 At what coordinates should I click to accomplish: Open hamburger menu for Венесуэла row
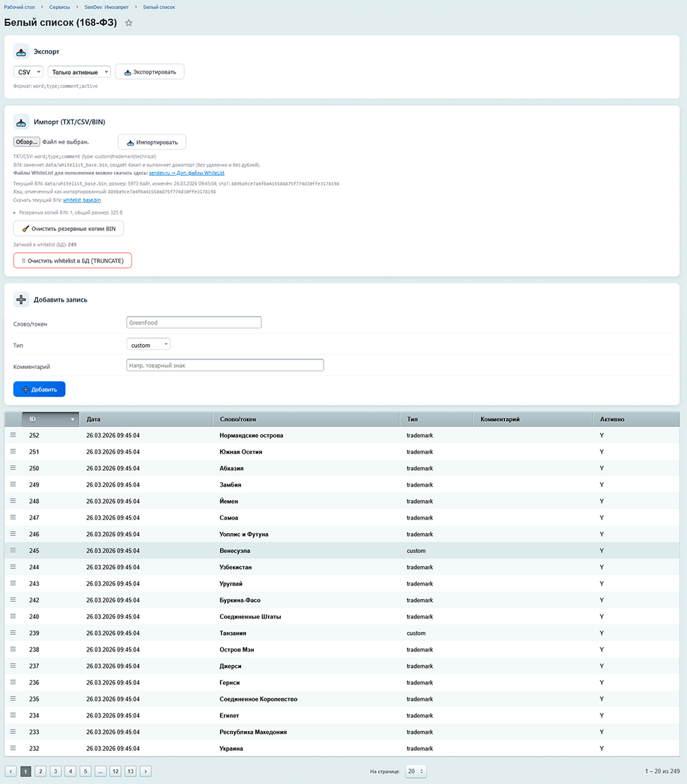pos(12,550)
